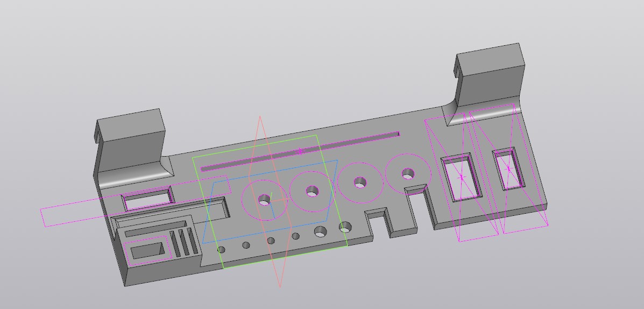Select the rightmost large circle's center hole
The width and height of the screenshot is (644, 309).
tap(408, 174)
